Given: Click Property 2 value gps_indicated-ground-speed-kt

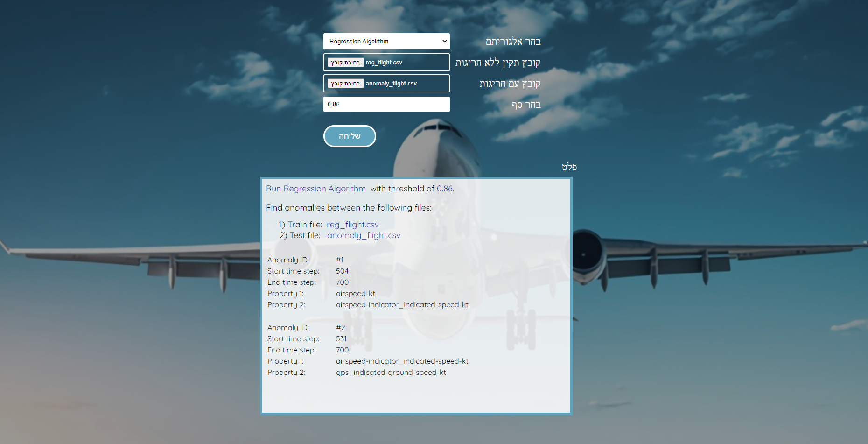Looking at the screenshot, I should (391, 373).
